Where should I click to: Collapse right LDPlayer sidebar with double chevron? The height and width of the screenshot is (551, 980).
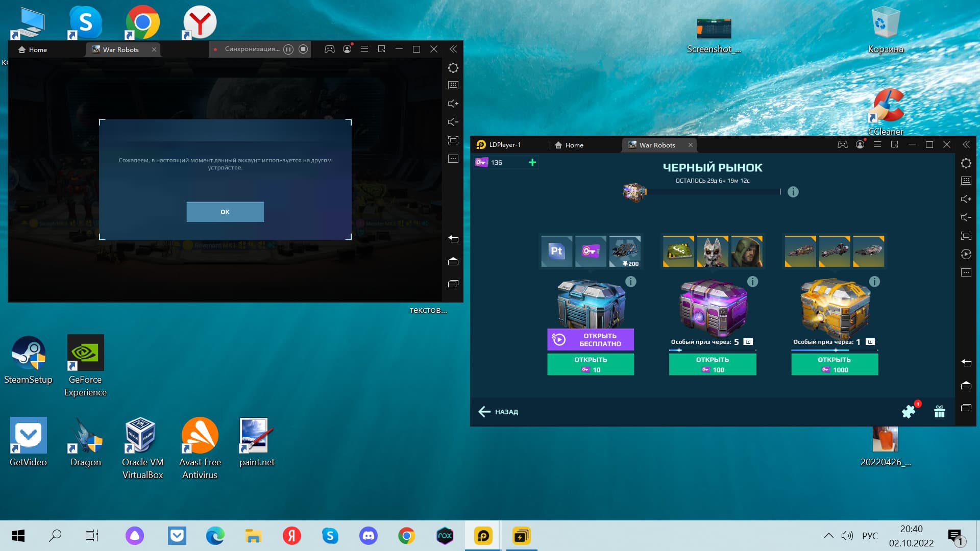point(966,144)
